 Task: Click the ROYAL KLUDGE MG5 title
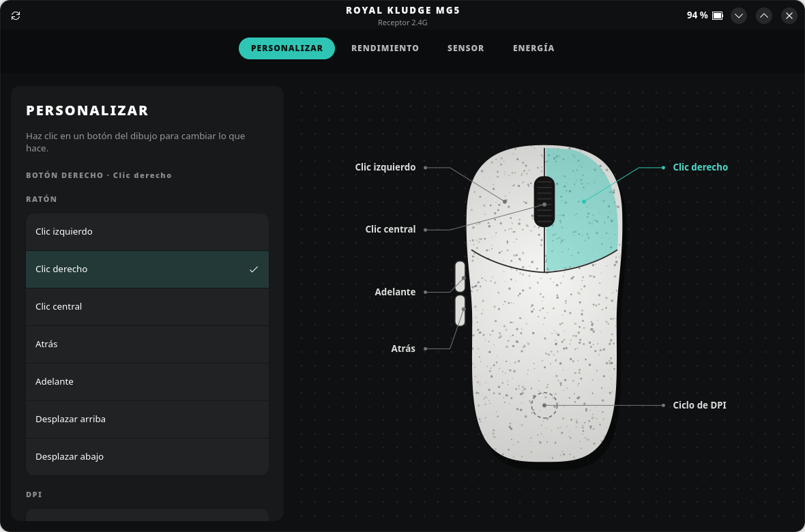pyautogui.click(x=402, y=10)
